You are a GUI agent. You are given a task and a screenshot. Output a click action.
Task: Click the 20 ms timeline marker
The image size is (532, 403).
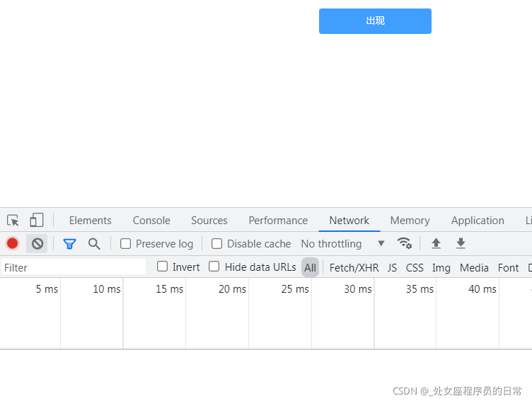(232, 289)
